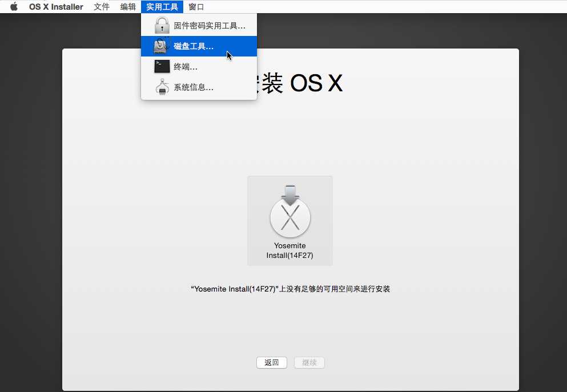Click the lock icon for firmware password utility
The height and width of the screenshot is (392, 567).
tap(162, 26)
